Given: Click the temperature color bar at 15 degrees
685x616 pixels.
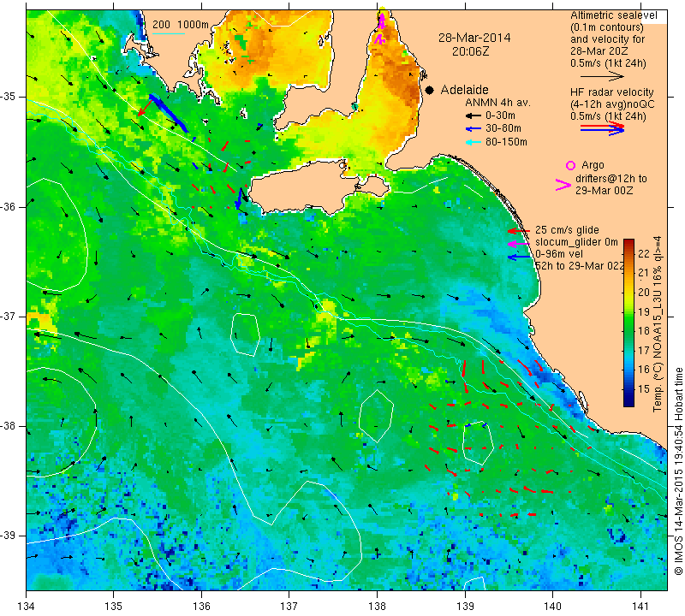Looking at the screenshot, I should pos(628,389).
